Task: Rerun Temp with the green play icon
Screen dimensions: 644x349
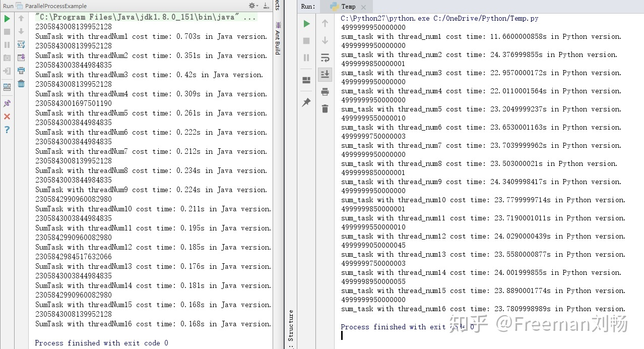Action: coord(306,24)
